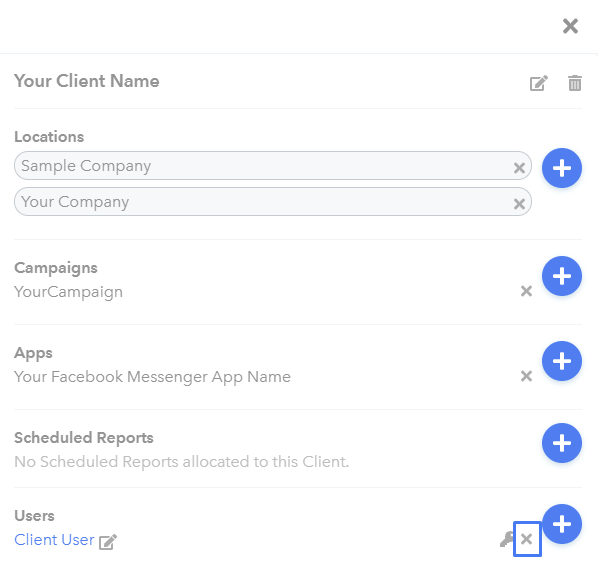The width and height of the screenshot is (598, 570).
Task: Remove YourCampaign from the client
Action: [526, 291]
